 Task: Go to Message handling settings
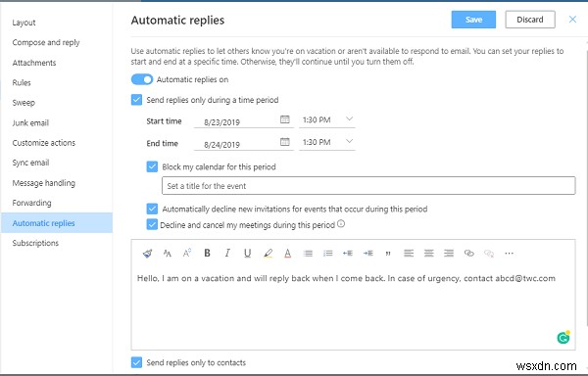point(44,183)
